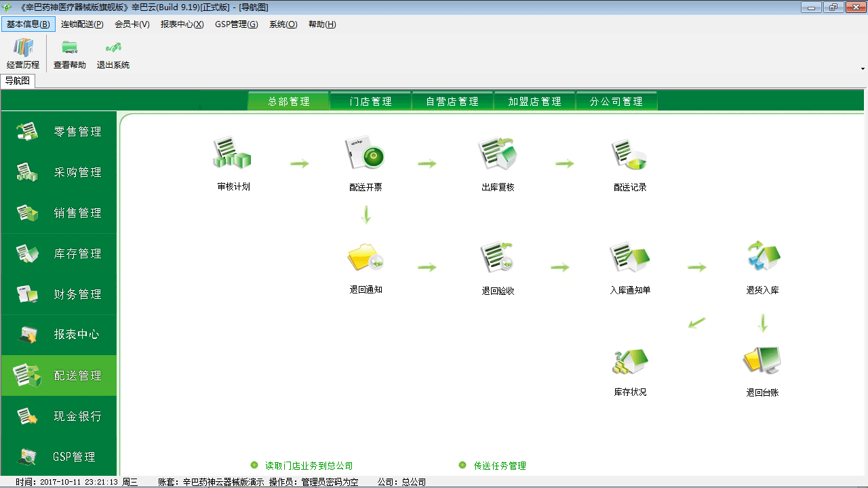The height and width of the screenshot is (488, 868).
Task: Switch to the 门店管理 tab
Action: pos(370,100)
